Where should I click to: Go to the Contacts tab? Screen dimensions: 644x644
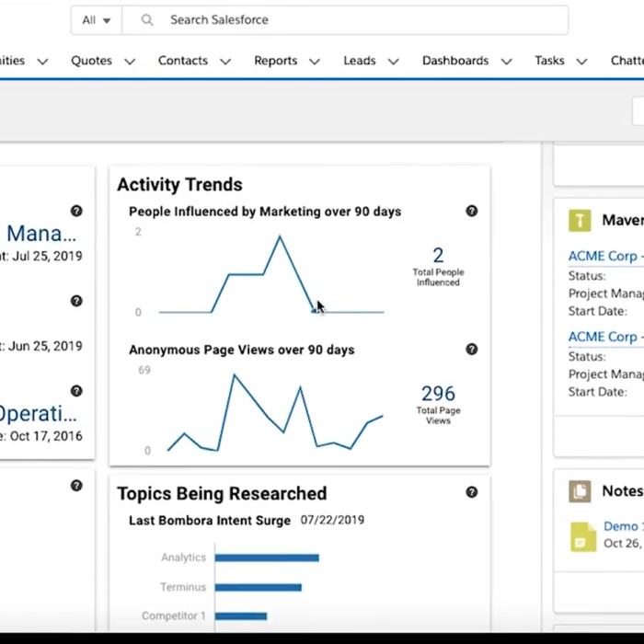click(183, 61)
